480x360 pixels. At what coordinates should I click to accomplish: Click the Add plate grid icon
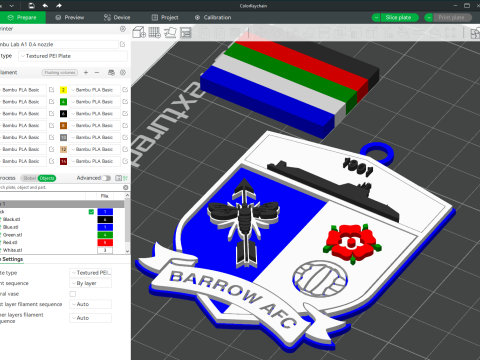(x=154, y=32)
